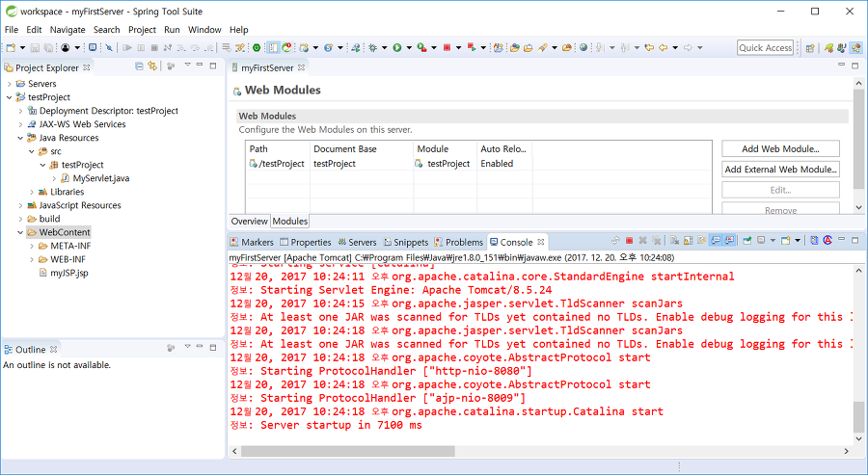Screen dimensions: 868x475
Task: Click the Skip All Breakpoints icon
Action: point(109,48)
